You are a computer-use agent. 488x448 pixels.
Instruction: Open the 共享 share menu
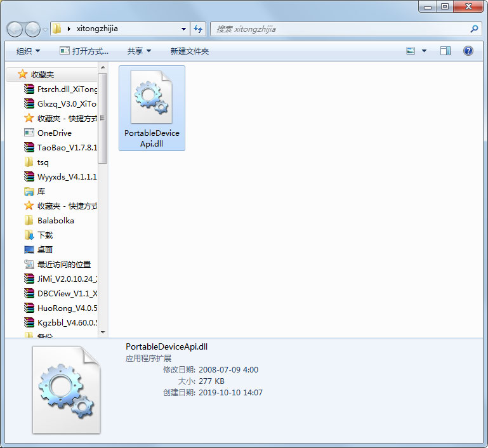click(139, 51)
